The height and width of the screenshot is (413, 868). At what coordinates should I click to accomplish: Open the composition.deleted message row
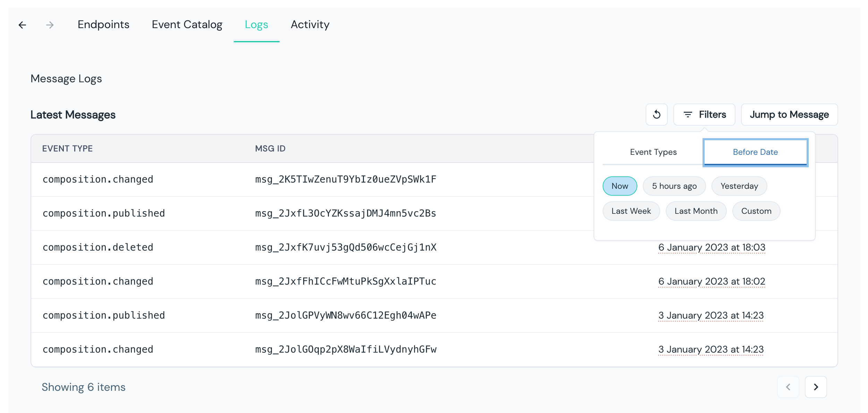point(98,247)
